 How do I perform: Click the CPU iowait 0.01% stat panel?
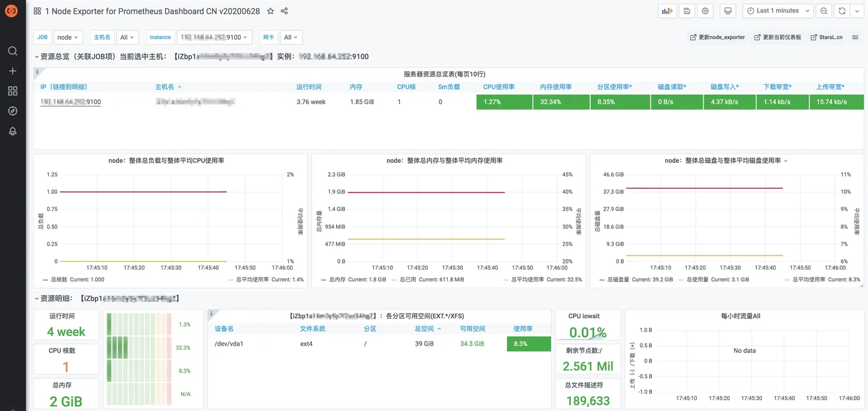pos(588,325)
